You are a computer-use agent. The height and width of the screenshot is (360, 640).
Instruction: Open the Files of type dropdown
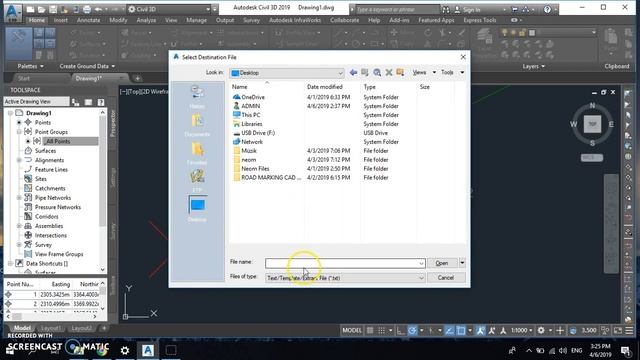point(421,278)
